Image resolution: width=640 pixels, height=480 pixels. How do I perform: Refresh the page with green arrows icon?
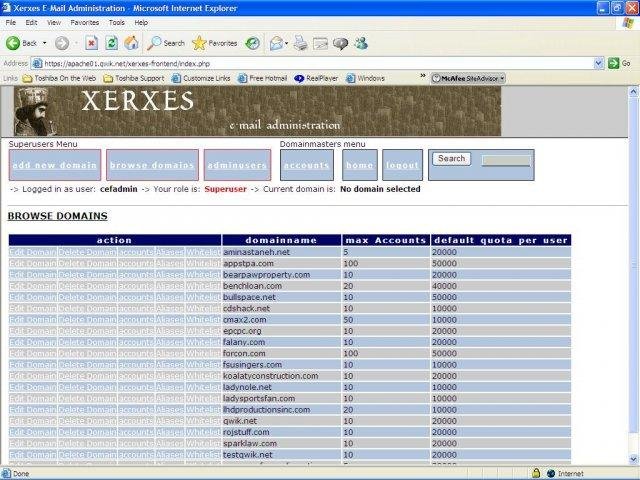[111, 43]
